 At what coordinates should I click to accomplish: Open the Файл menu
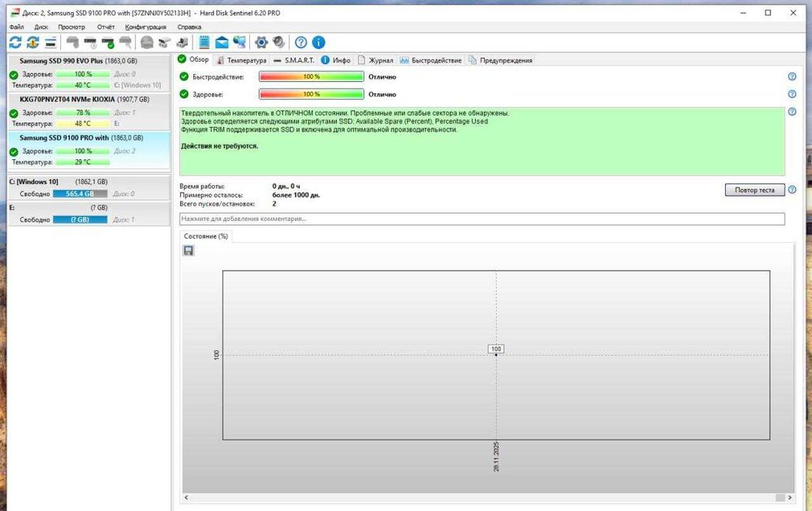click(16, 27)
